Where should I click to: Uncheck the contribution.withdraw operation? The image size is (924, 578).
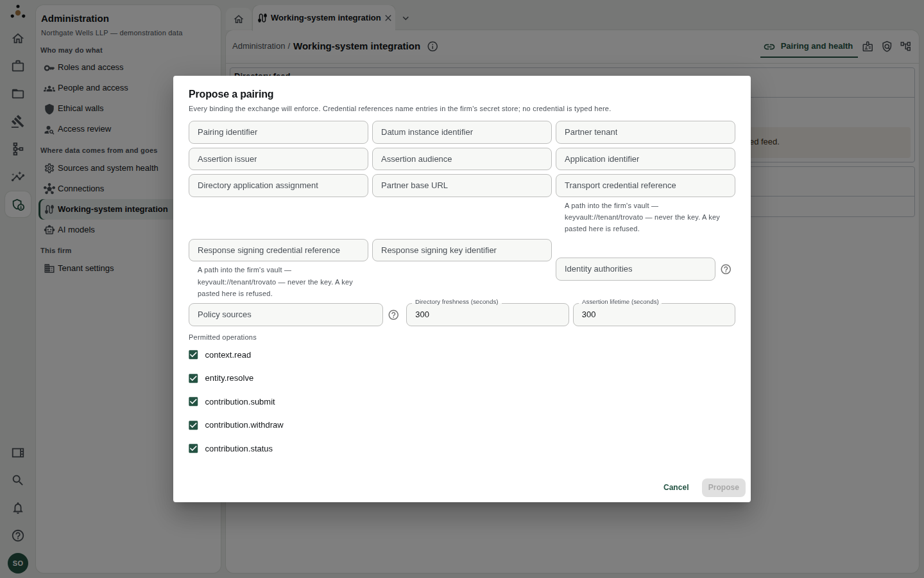click(193, 425)
